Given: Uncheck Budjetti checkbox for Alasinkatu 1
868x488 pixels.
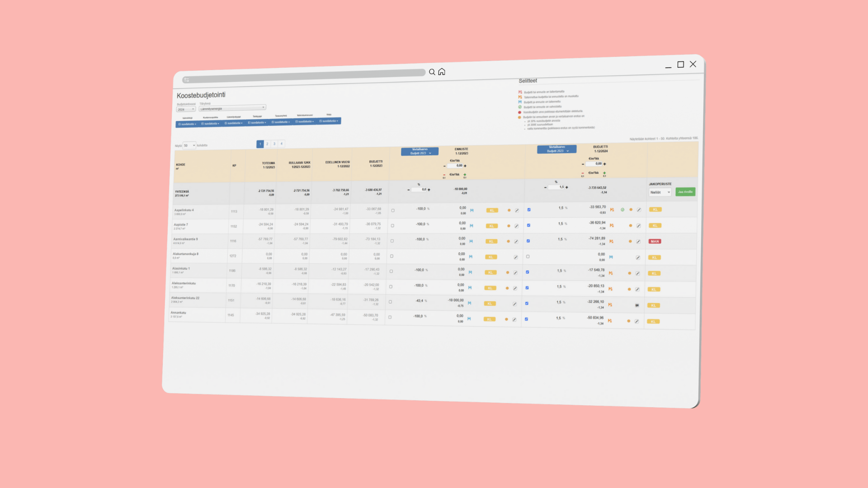Looking at the screenshot, I should (x=527, y=272).
